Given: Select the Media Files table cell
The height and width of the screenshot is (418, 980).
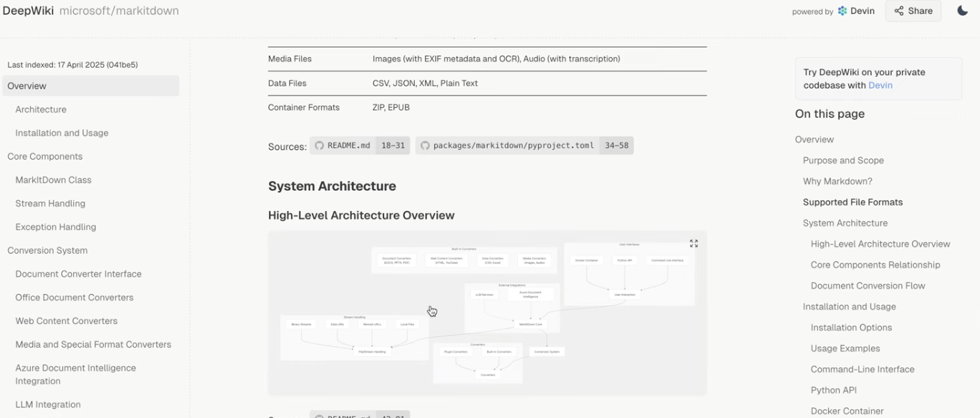Looking at the screenshot, I should tap(290, 59).
